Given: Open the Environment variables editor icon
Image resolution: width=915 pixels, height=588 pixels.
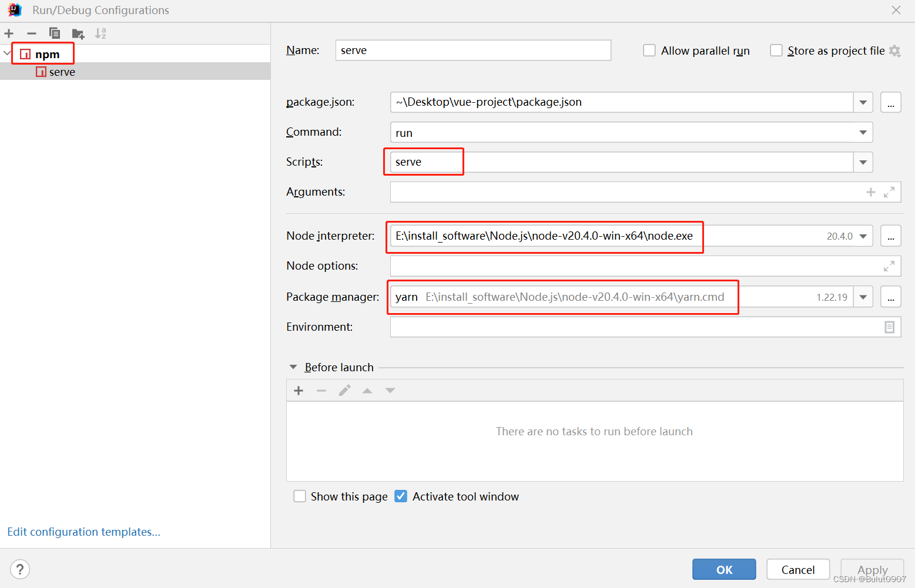Looking at the screenshot, I should [x=889, y=327].
